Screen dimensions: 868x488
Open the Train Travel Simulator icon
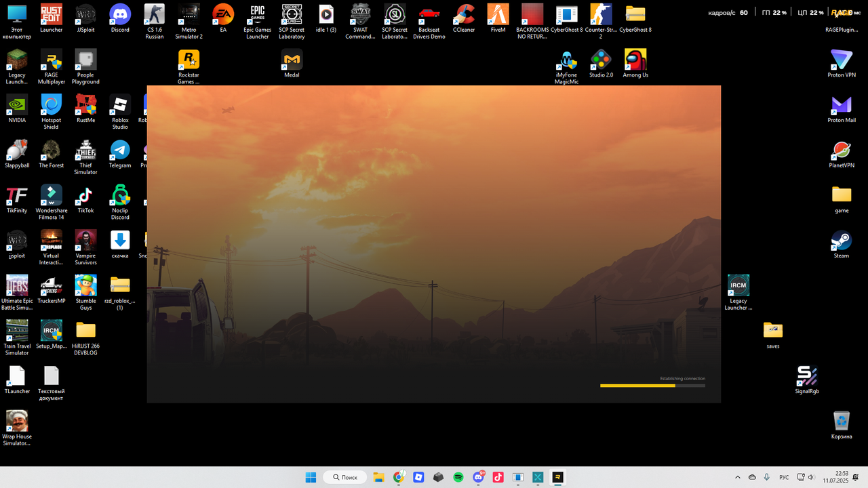pos(17,338)
